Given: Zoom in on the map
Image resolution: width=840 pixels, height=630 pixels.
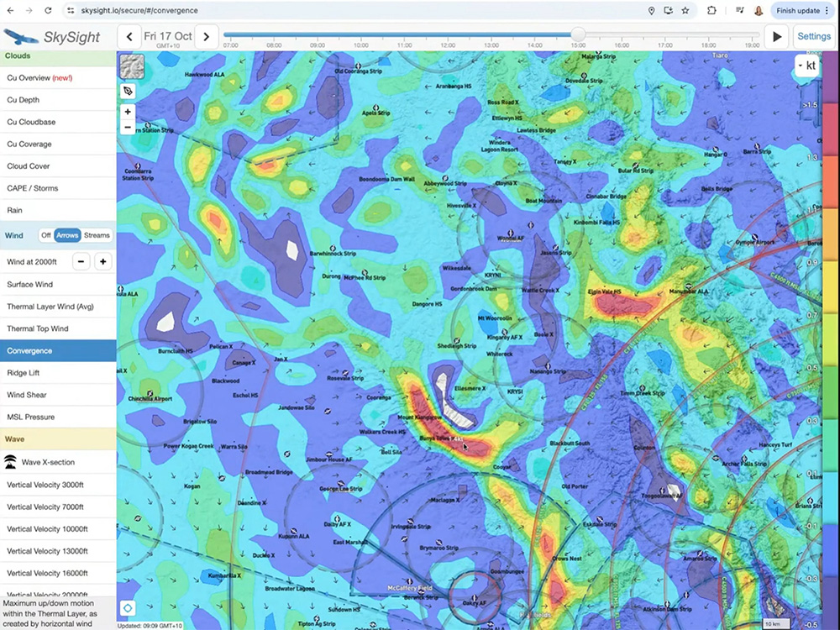Looking at the screenshot, I should (128, 112).
